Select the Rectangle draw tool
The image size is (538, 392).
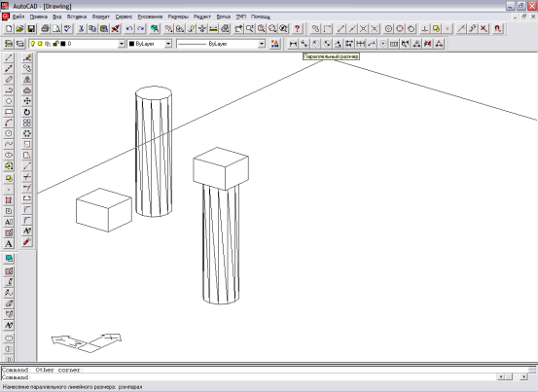coord(9,112)
